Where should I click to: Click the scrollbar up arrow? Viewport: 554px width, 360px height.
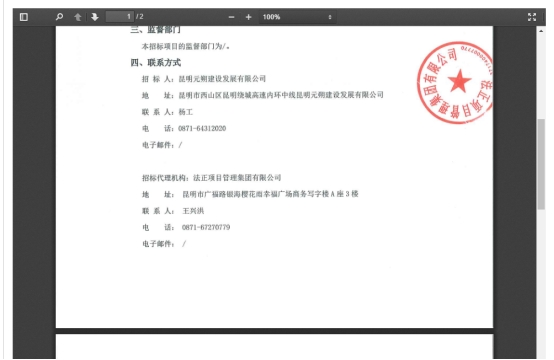(541, 31)
